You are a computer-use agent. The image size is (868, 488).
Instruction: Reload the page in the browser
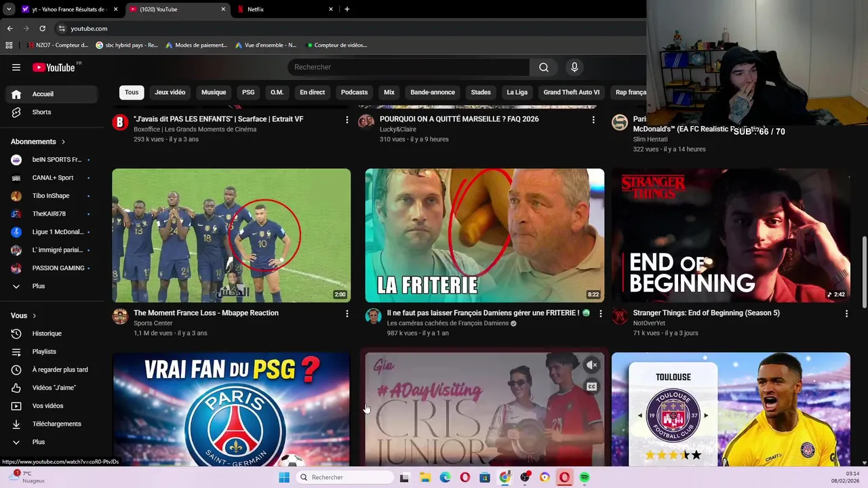42,28
